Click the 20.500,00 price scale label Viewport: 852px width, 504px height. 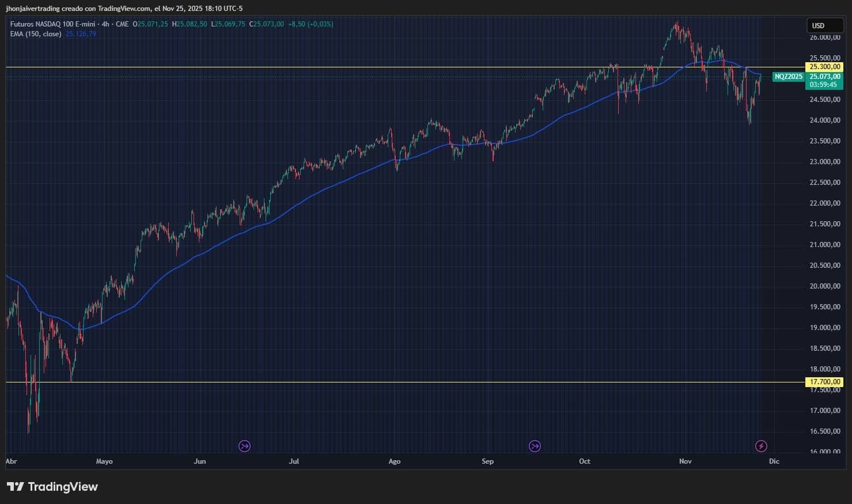[x=825, y=266]
